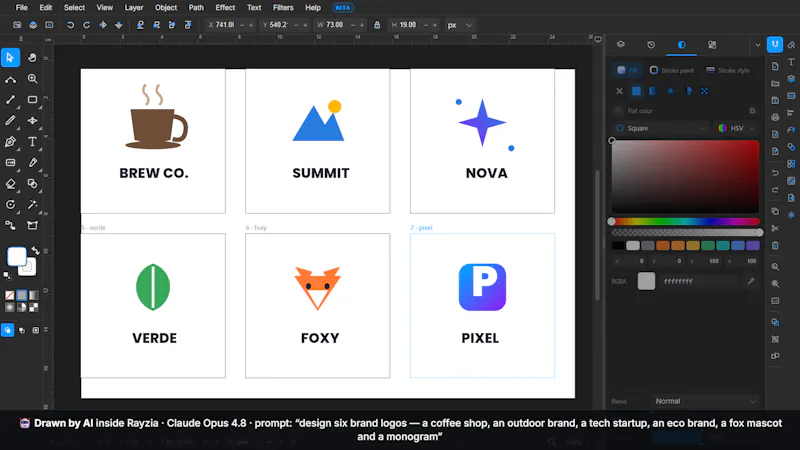
Task: Switch to the Fill tab
Action: point(628,70)
